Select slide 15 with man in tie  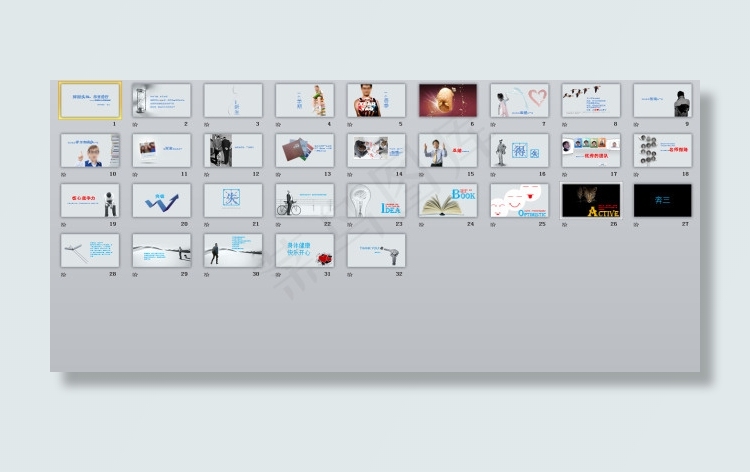tap(447, 150)
